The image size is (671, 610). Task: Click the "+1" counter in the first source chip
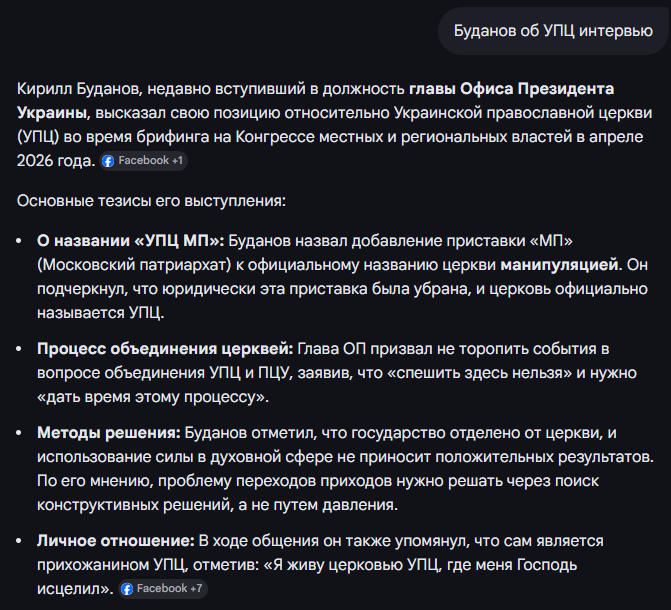pyautogui.click(x=178, y=161)
